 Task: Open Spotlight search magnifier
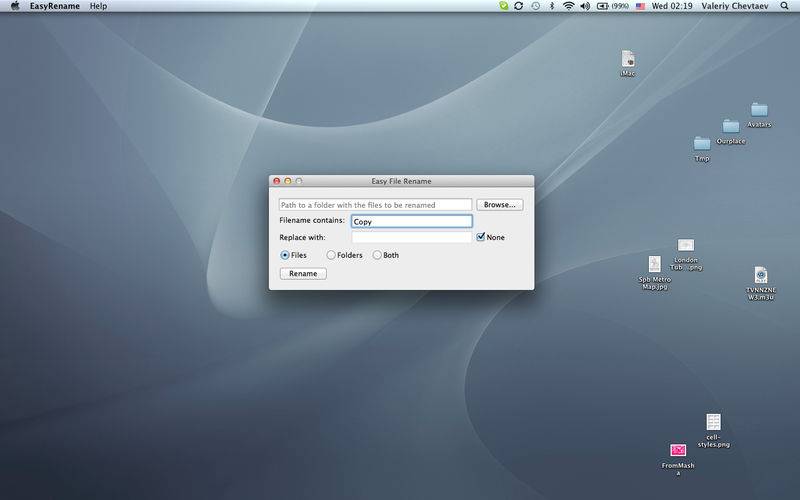(785, 6)
